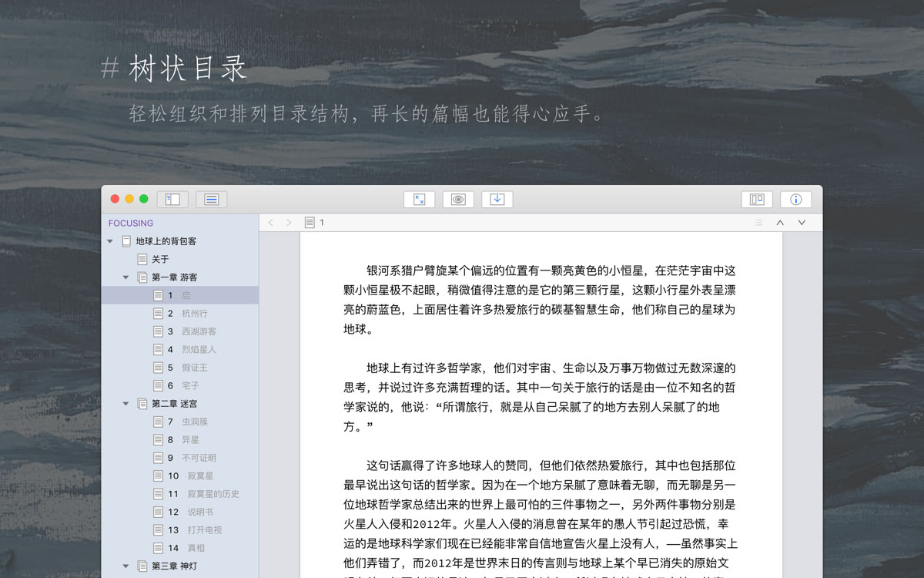Go back with the left chevron
924x578 pixels.
point(270,223)
